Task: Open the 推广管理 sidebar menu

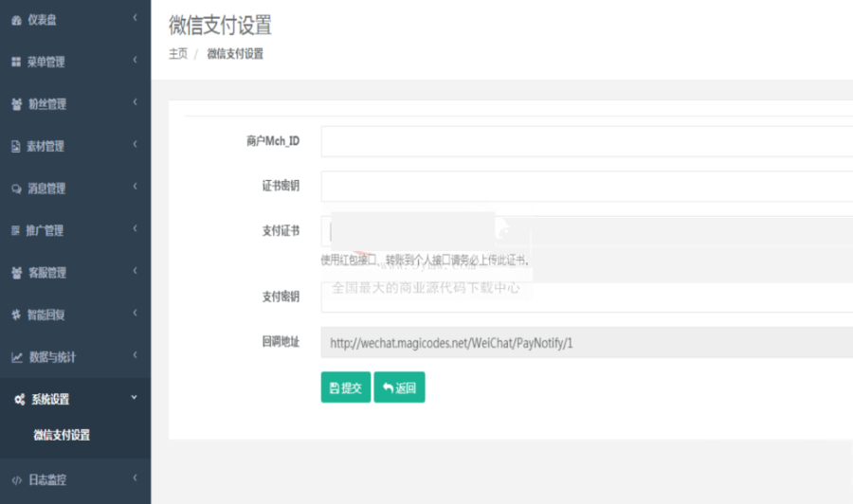Action: 75,230
